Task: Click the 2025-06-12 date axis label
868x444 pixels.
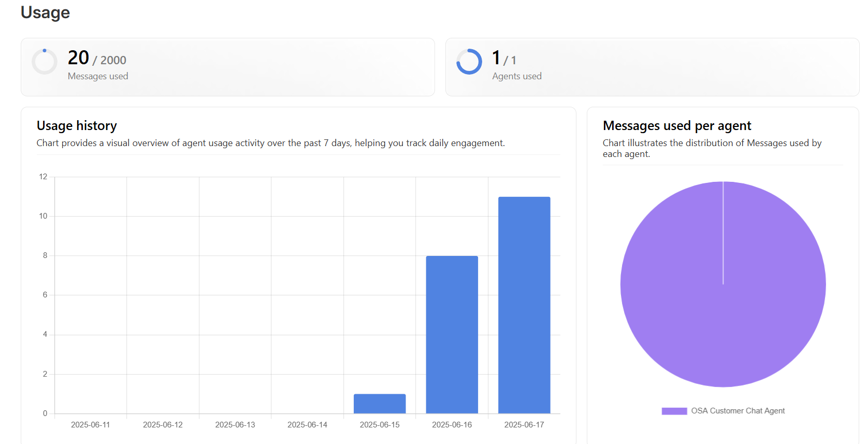Action: coord(163,425)
